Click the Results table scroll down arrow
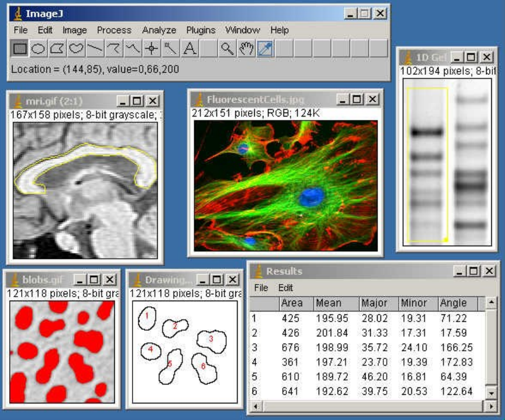 490,393
